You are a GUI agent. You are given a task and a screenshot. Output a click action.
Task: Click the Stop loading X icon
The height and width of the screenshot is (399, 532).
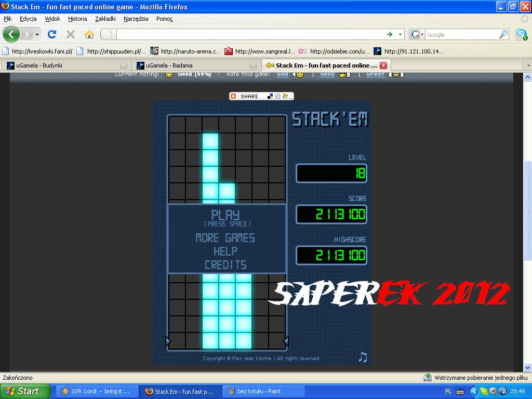pyautogui.click(x=71, y=34)
